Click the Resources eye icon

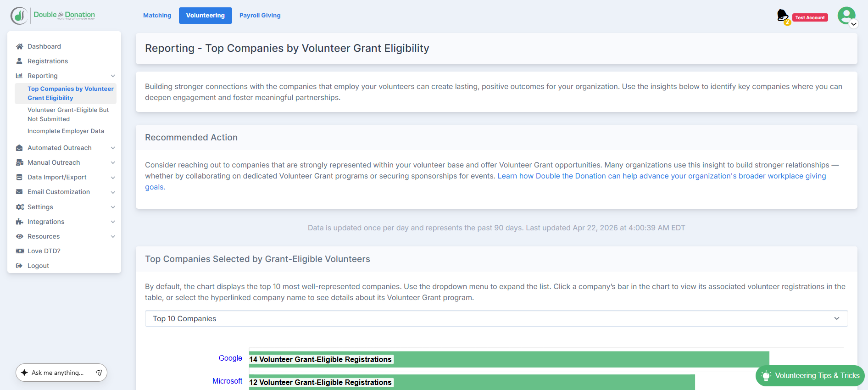coord(19,236)
